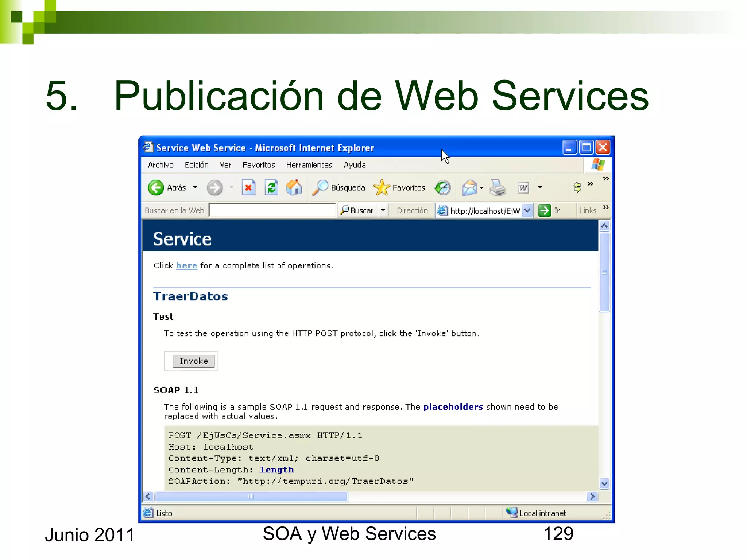Click the address bar URL text
This screenshot has height=560, width=747.
pos(485,211)
